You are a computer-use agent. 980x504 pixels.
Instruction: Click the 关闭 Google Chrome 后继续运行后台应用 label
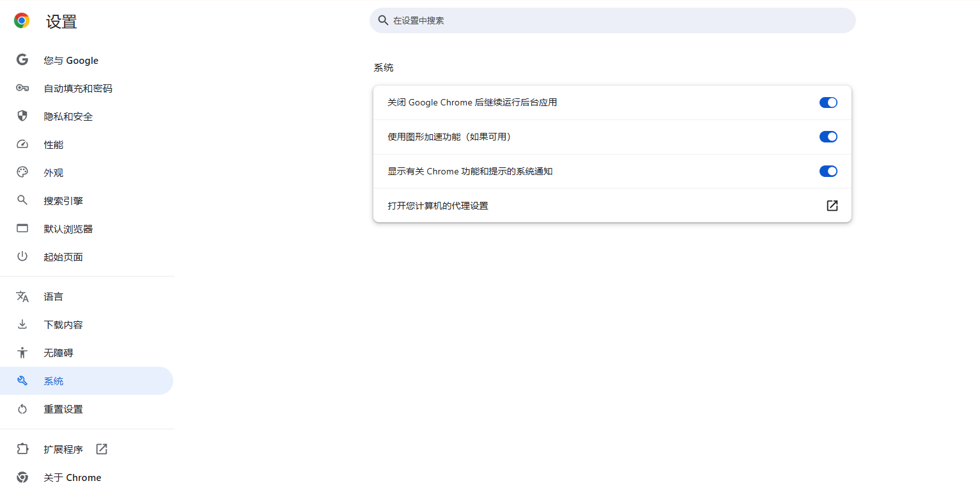point(472,102)
